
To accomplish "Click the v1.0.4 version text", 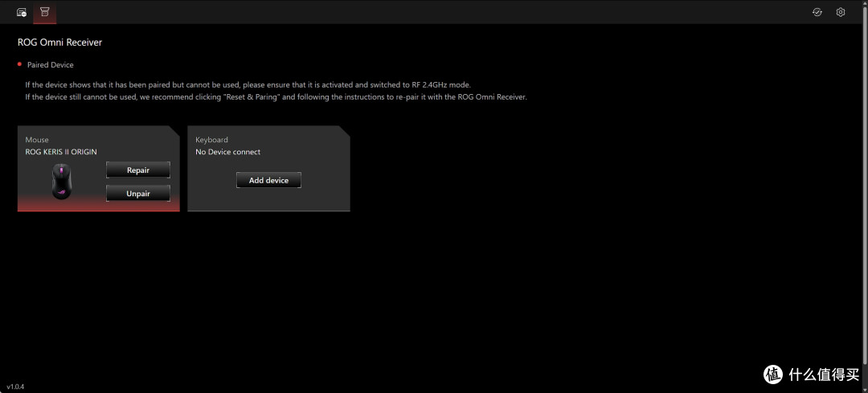I will [15, 387].
